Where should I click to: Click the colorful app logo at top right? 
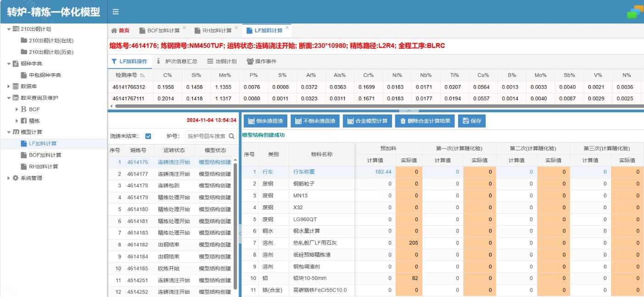click(635, 12)
